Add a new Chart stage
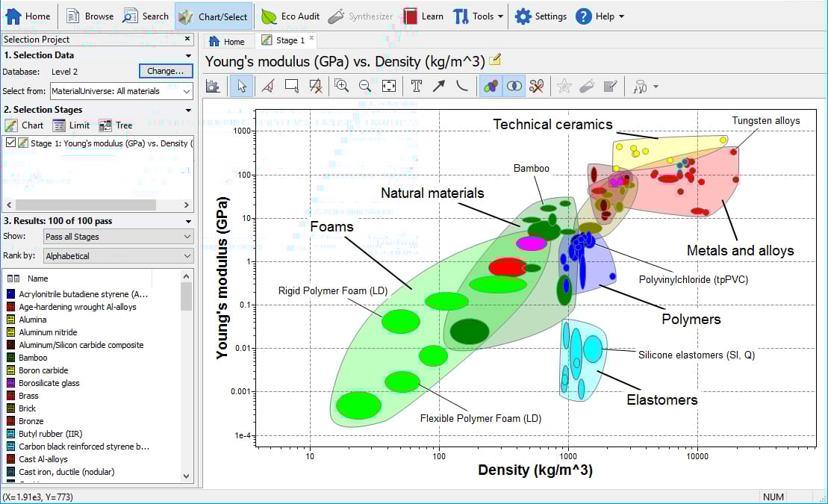This screenshot has height=504, width=828. point(25,125)
